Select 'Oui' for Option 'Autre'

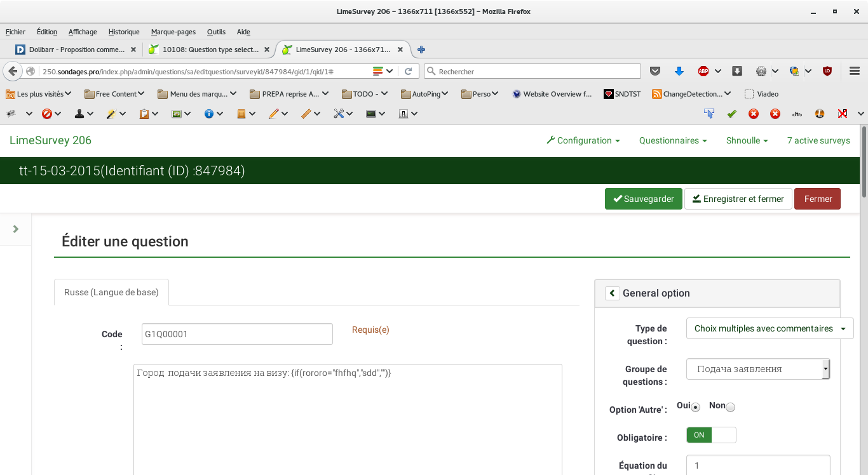coord(696,407)
